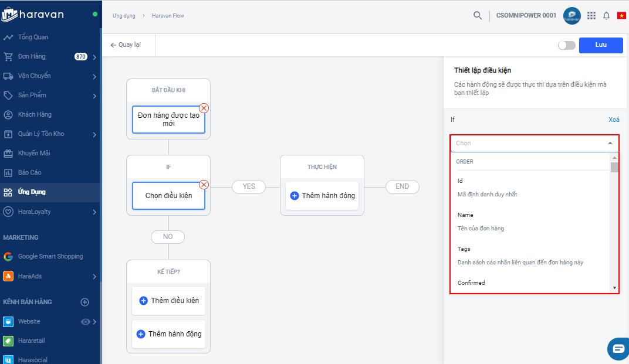Add a sales channel with plus icon
The width and height of the screenshot is (629, 364).
(84, 302)
